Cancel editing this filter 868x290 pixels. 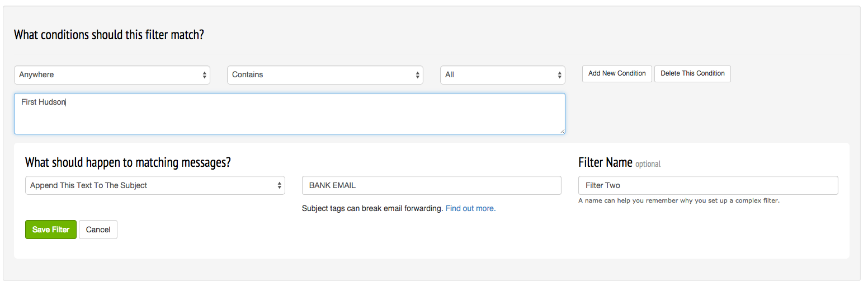click(x=98, y=230)
